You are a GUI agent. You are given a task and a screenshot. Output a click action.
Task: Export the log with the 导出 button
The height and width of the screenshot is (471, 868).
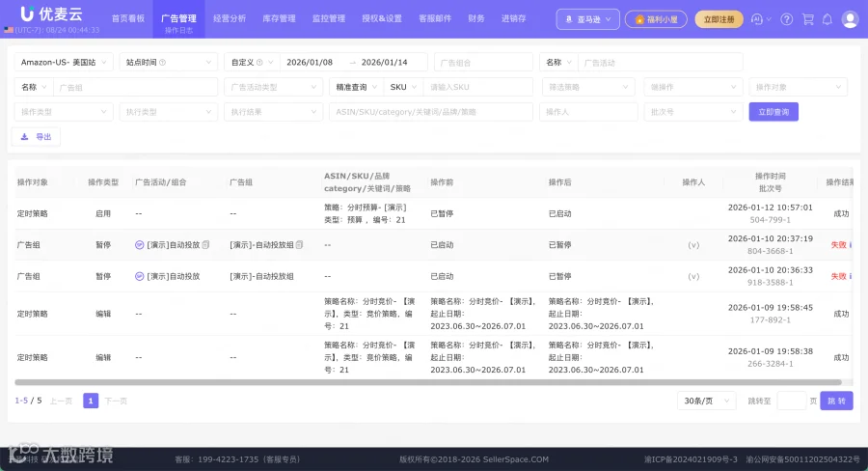(x=36, y=137)
